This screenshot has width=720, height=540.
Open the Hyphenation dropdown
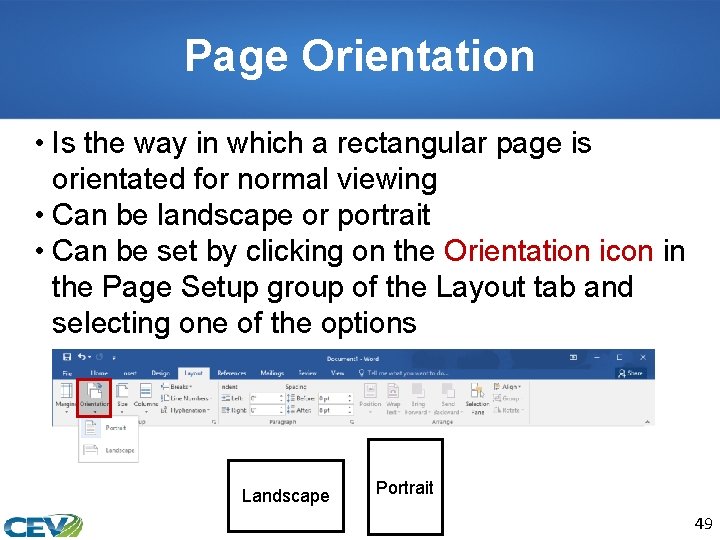point(186,410)
